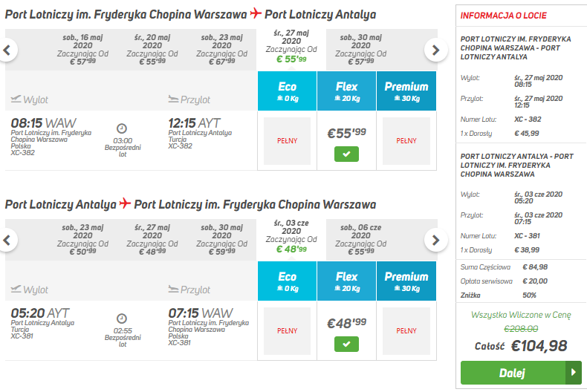Select return date śr., 27 maj 2020
587x392 pixels.
[152, 240]
